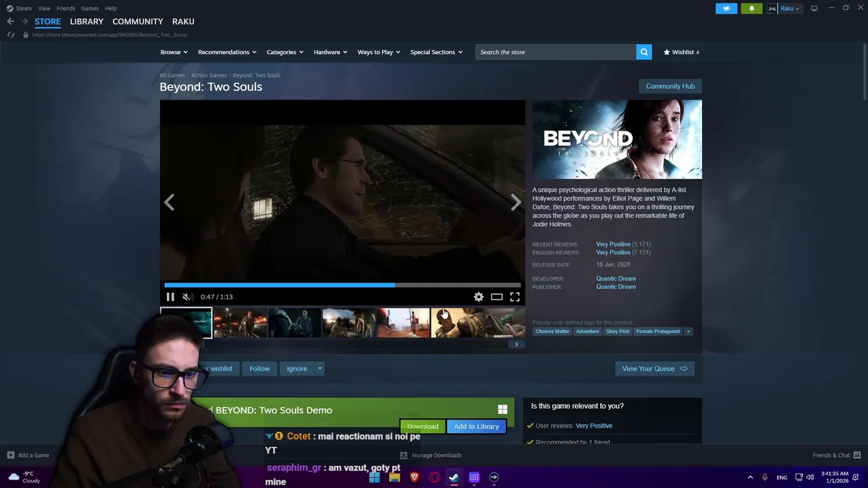Open the Hardware dropdown menu
Screen dimensions: 868x488
coord(330,52)
